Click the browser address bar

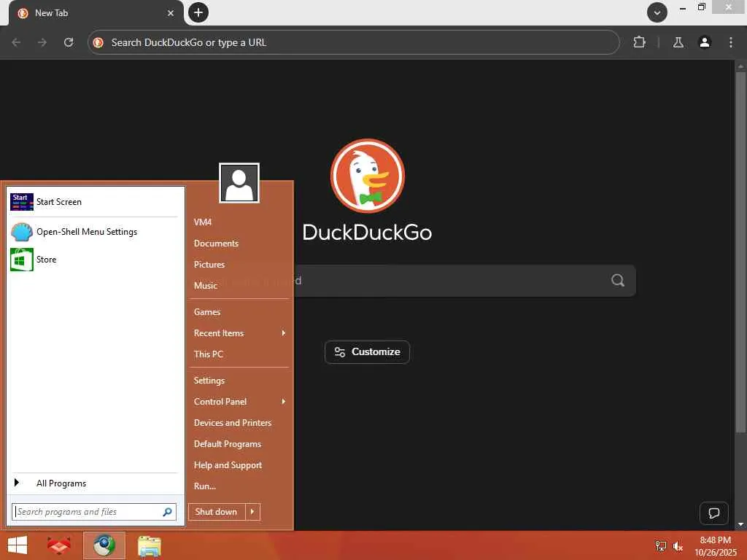pos(354,42)
